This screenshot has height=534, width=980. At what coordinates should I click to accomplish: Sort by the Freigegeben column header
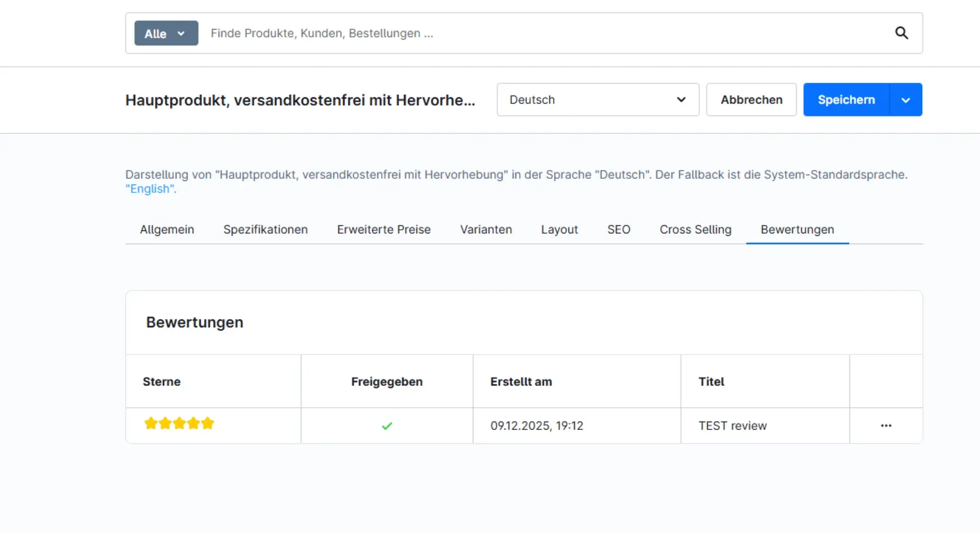(387, 381)
